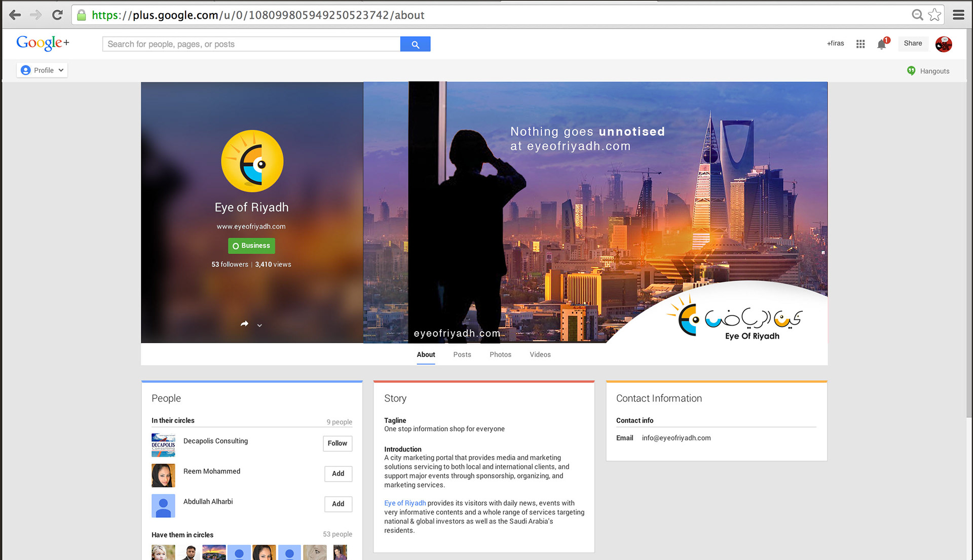Click the blue search button
Screen dimensions: 973x560
[x=415, y=44]
